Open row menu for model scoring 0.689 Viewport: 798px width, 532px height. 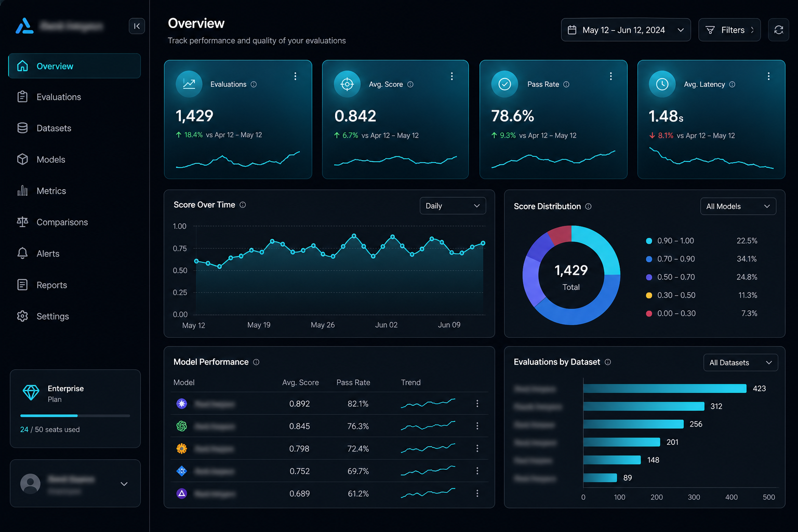(x=477, y=494)
